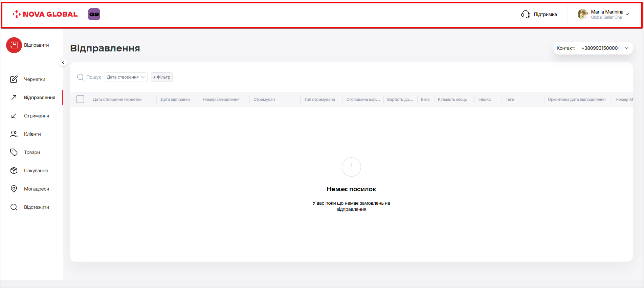Click the Мої адреси location pin icon
Viewport: 644px width, 288px height.
(x=14, y=189)
